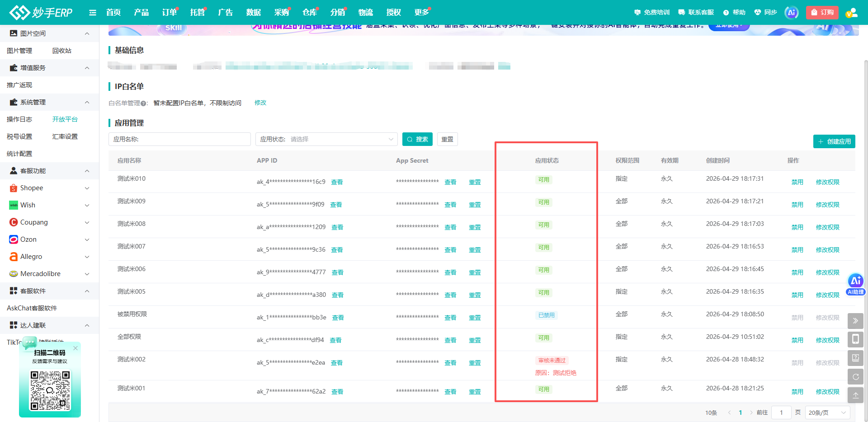The image size is (868, 422).
Task: Click the mobile phone icon on right sidebar
Action: point(855,339)
